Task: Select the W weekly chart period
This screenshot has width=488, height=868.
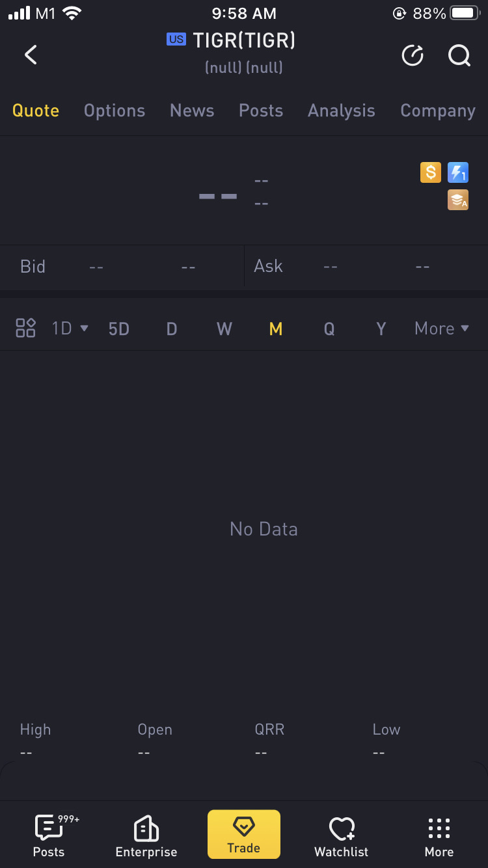Action: tap(224, 329)
